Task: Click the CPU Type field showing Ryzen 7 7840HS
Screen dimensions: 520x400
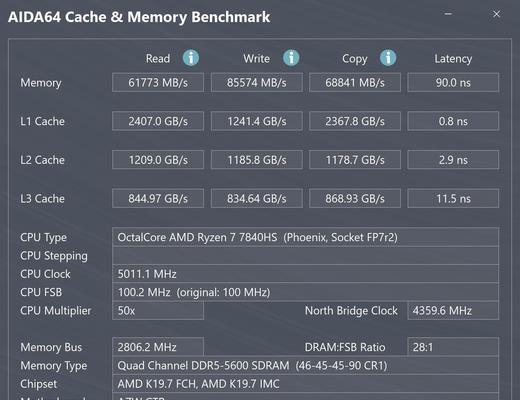Action: point(306,237)
